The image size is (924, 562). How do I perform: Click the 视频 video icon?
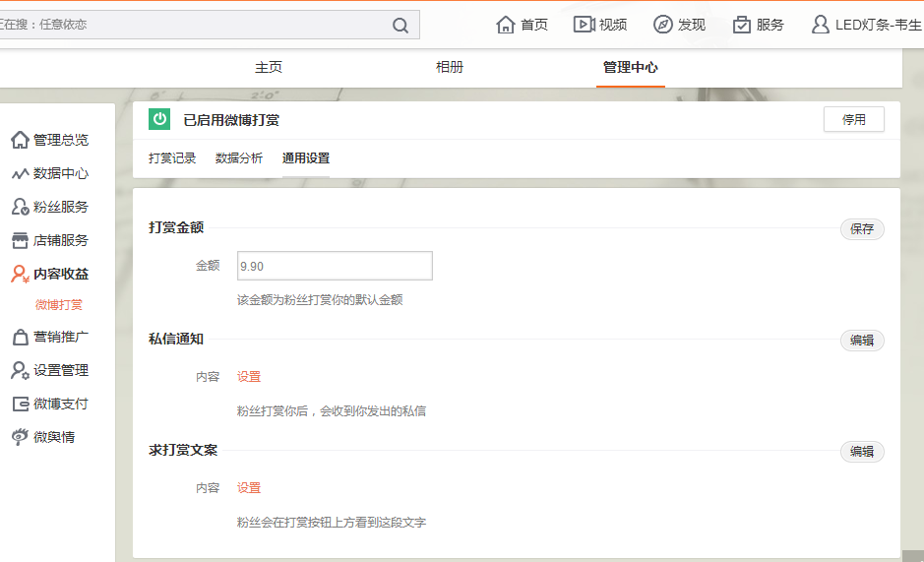pos(584,25)
